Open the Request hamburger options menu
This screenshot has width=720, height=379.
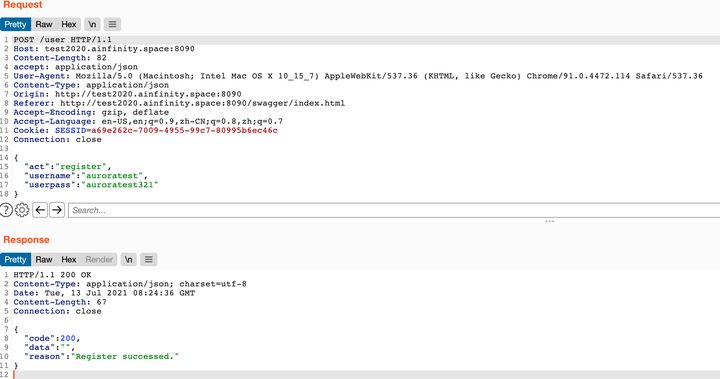coord(112,24)
